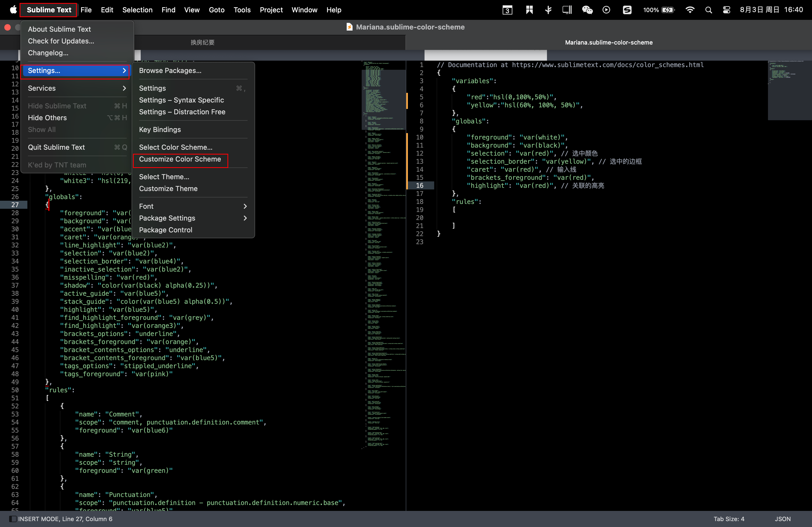
Task: Open Control Center icon
Action: point(726,10)
